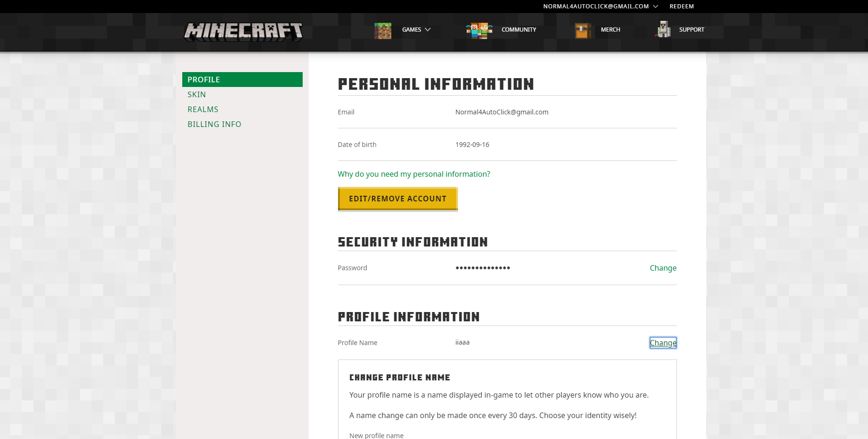
Task: Click Change next to Profile Name
Action: tap(663, 343)
